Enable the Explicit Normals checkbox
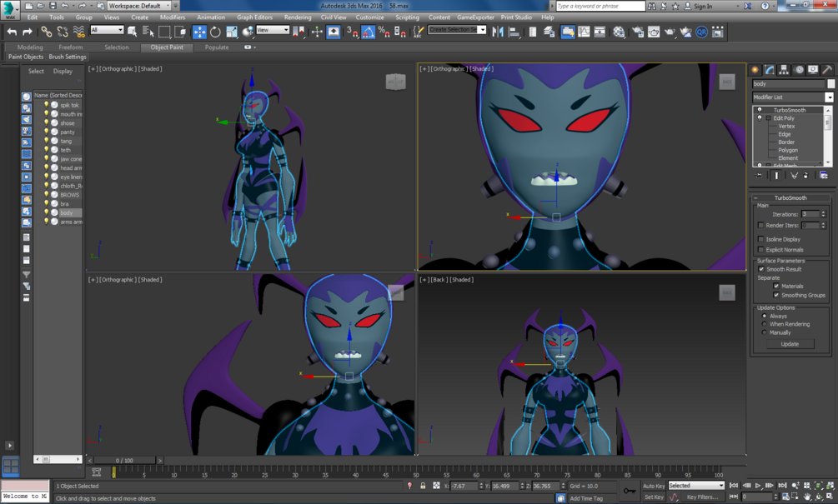The width and height of the screenshot is (838, 504). (760, 249)
